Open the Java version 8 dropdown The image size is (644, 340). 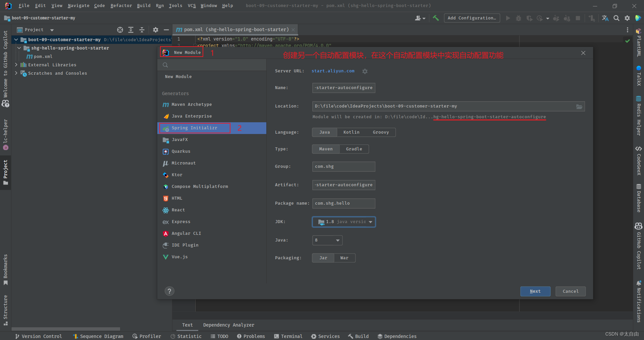pos(327,240)
